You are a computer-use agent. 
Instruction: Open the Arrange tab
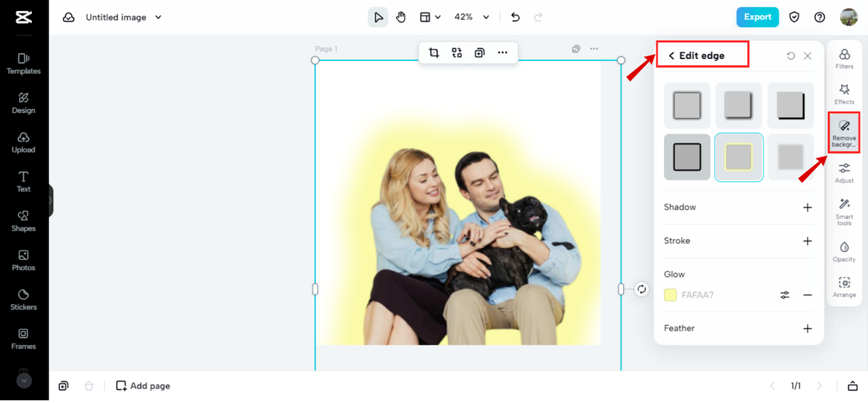point(844,287)
